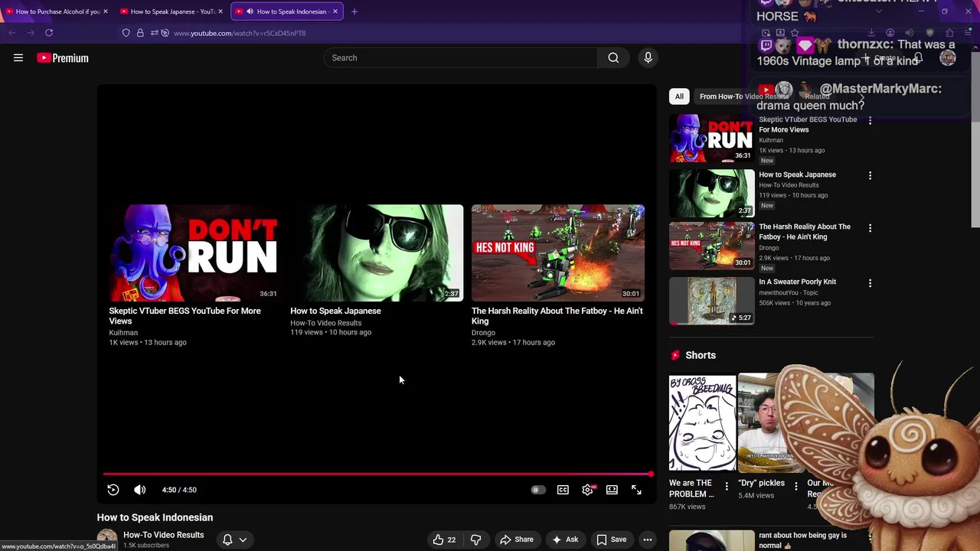Replay the finished video
980x551 pixels.
point(113,490)
